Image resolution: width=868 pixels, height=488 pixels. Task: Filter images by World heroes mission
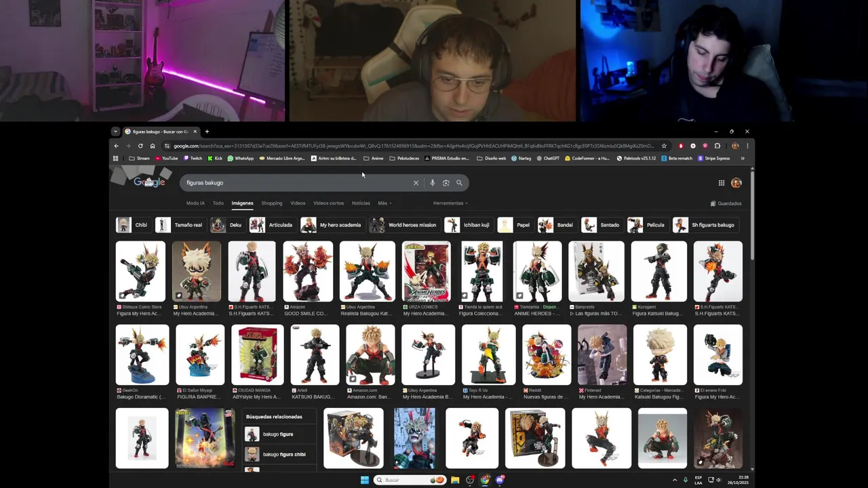click(404, 225)
